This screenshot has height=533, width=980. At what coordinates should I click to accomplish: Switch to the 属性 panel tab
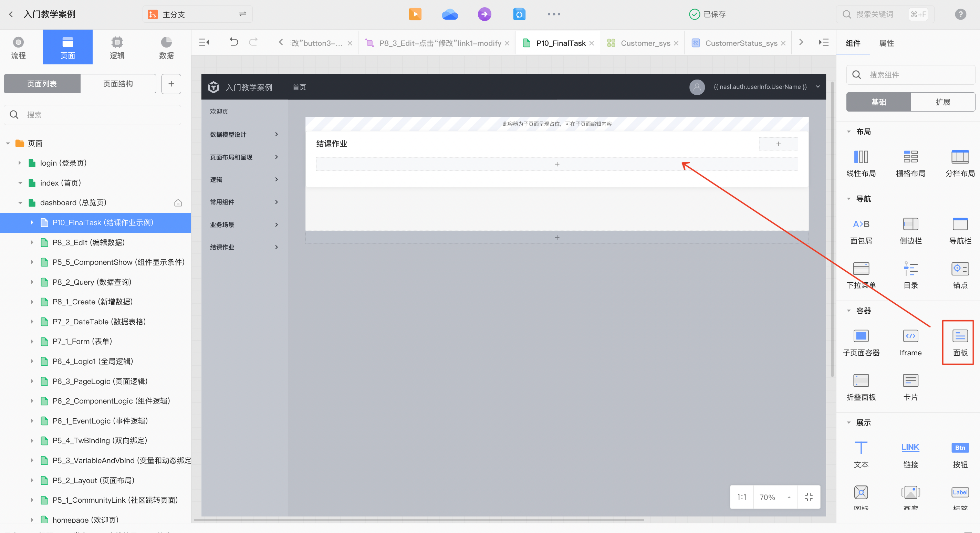[886, 43]
